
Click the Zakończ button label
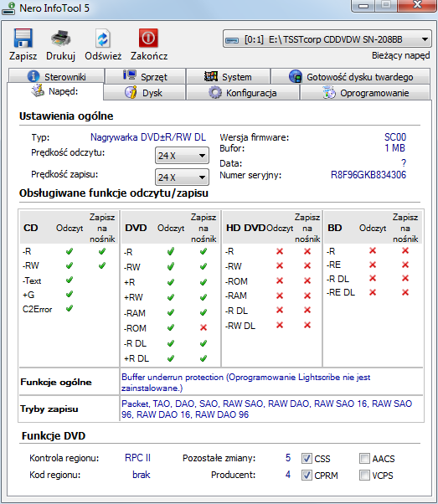click(x=149, y=56)
